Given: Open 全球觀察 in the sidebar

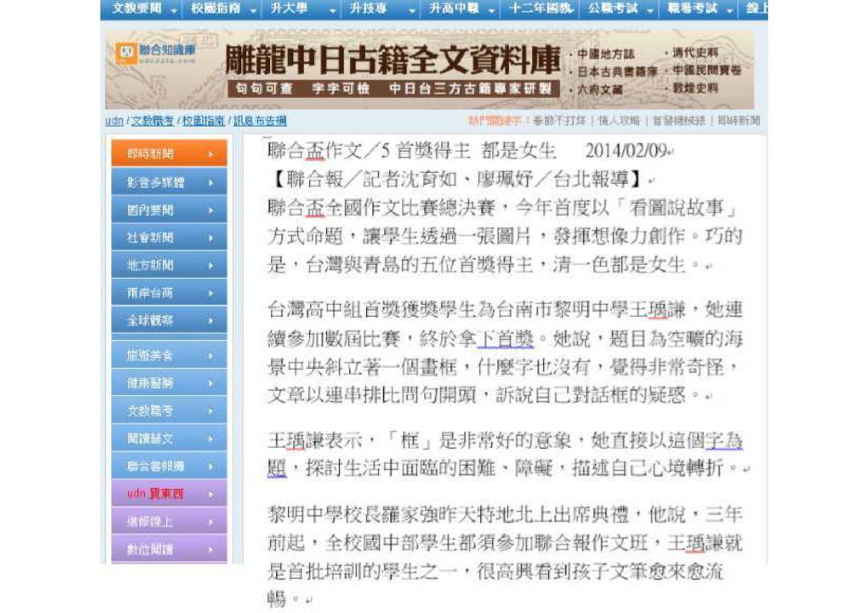Looking at the screenshot, I should click(x=169, y=320).
